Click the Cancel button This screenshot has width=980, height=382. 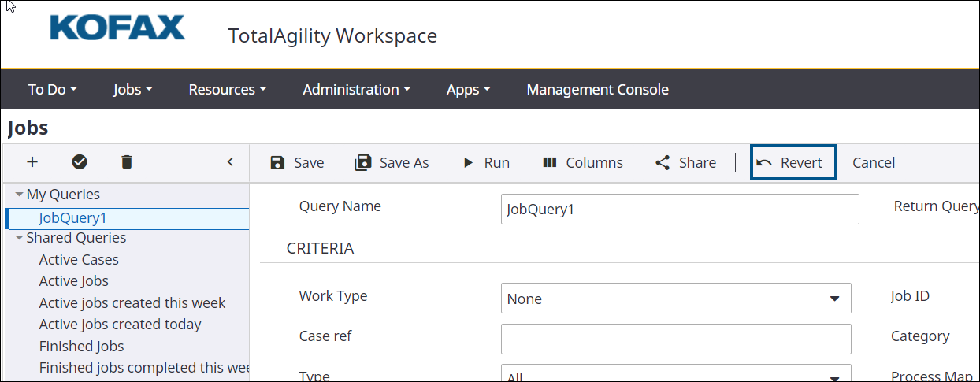click(x=873, y=163)
